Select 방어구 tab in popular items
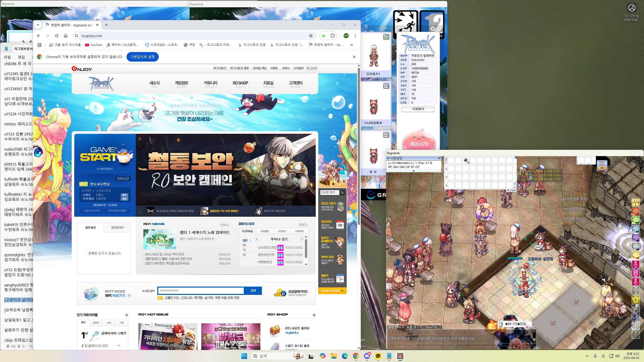 (96, 323)
